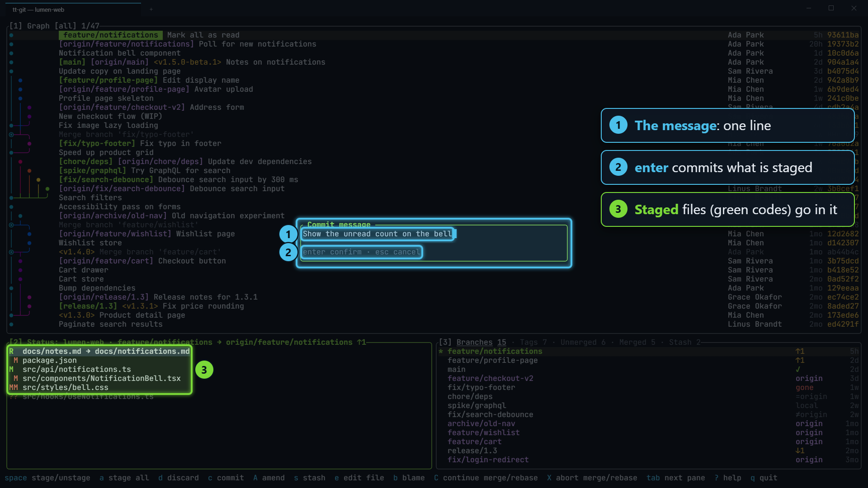Viewport: 868px width, 488px height.
Task: Switch to the Merged 5 tab
Action: tap(637, 342)
